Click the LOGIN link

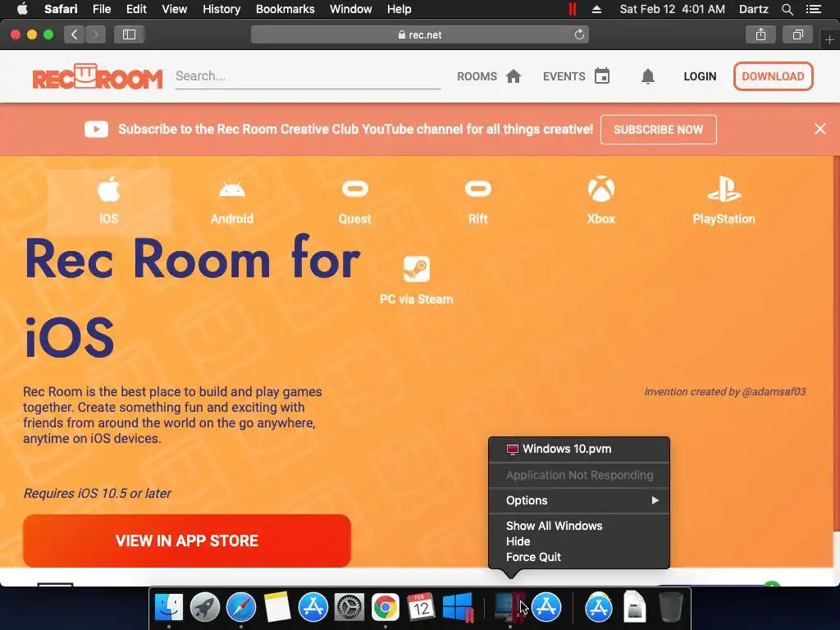click(700, 76)
